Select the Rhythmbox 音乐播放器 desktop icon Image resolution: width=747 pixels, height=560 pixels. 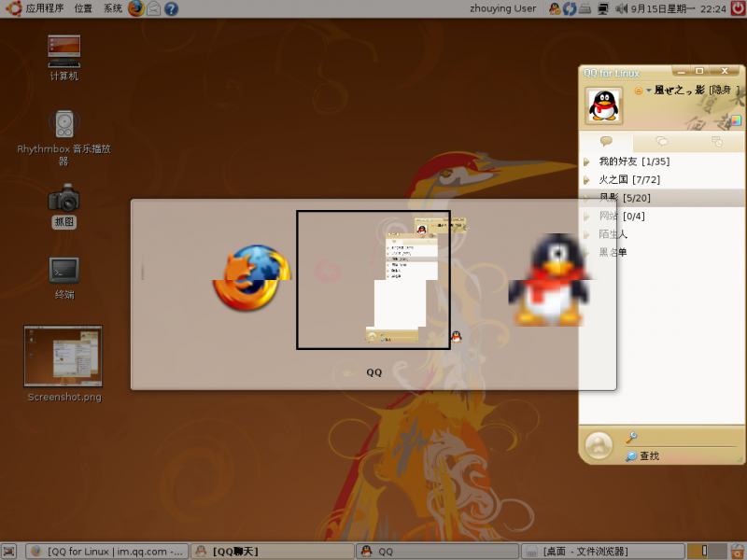point(63,137)
